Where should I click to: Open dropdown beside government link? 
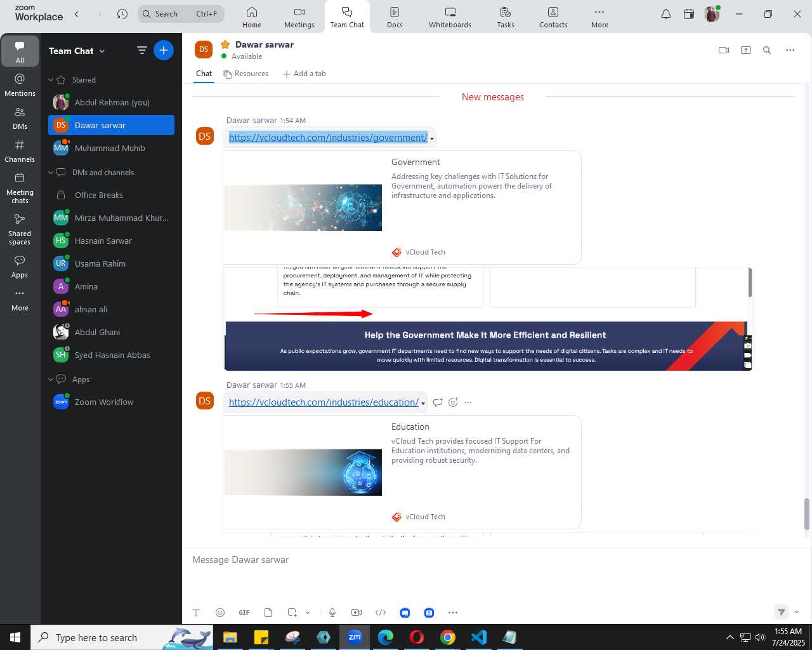coord(432,138)
